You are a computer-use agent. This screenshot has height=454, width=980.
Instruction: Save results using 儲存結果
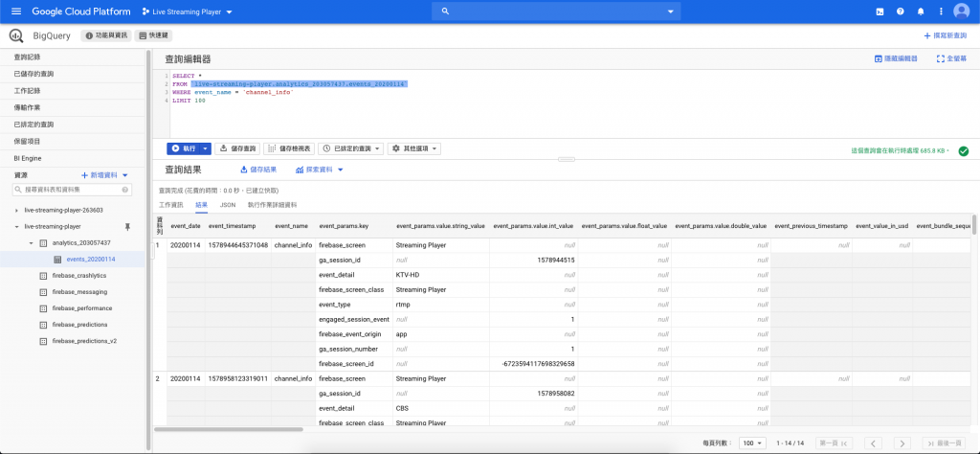(258, 170)
